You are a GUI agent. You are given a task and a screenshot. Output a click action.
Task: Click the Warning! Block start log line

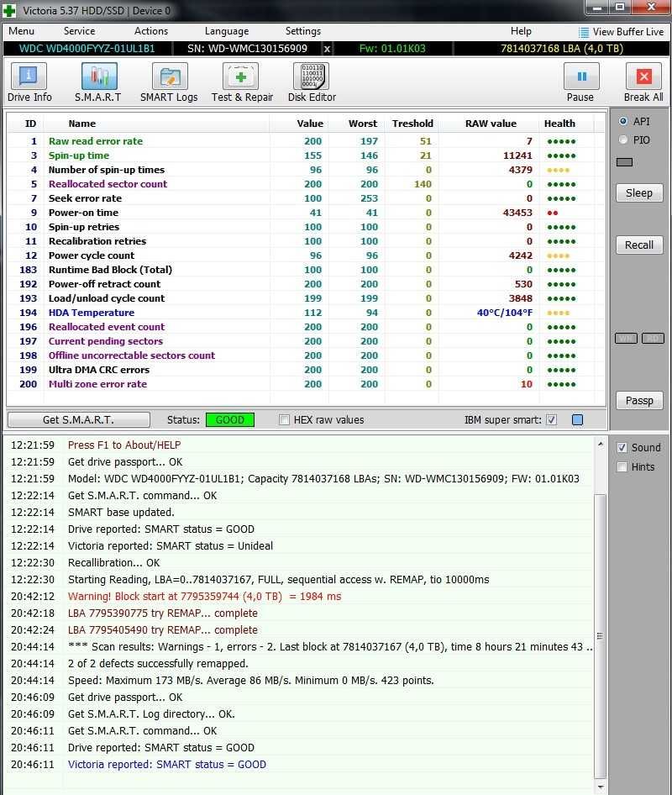(x=204, y=597)
